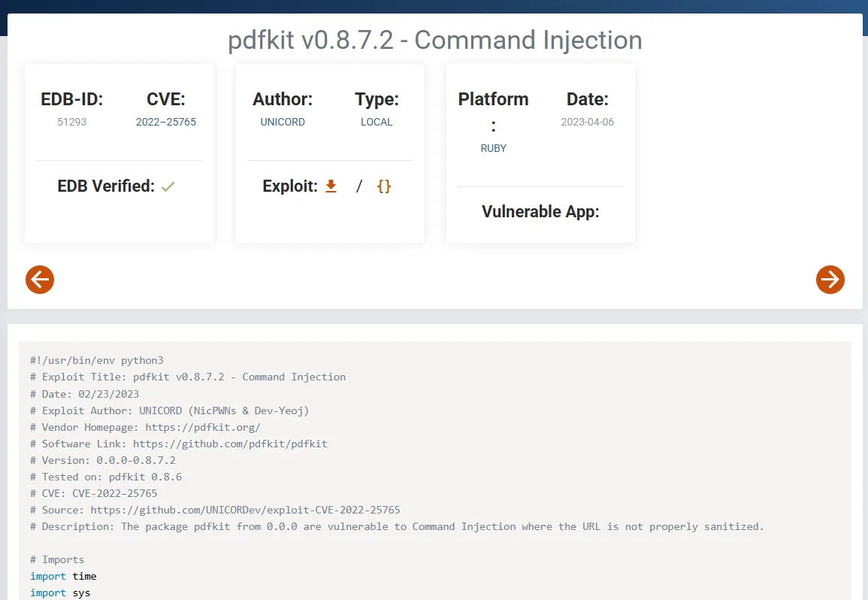Screen dimensions: 868x600
Task: Click the EDB-ID heading
Action: [x=72, y=99]
